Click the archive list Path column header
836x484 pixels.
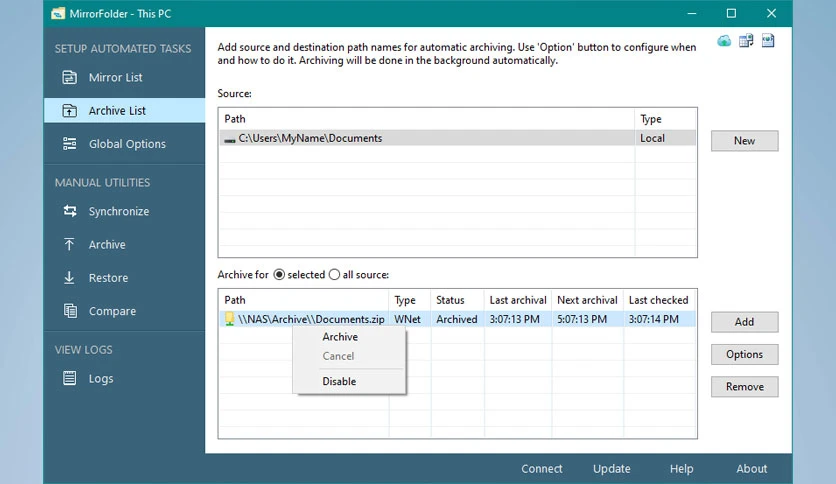pyautogui.click(x=303, y=300)
